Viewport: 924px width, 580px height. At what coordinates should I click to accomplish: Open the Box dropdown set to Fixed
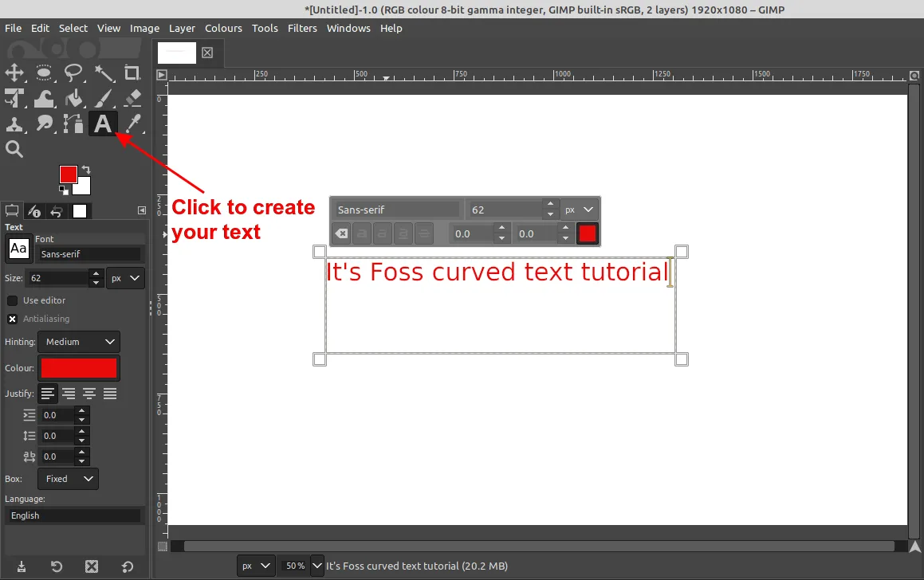point(68,479)
